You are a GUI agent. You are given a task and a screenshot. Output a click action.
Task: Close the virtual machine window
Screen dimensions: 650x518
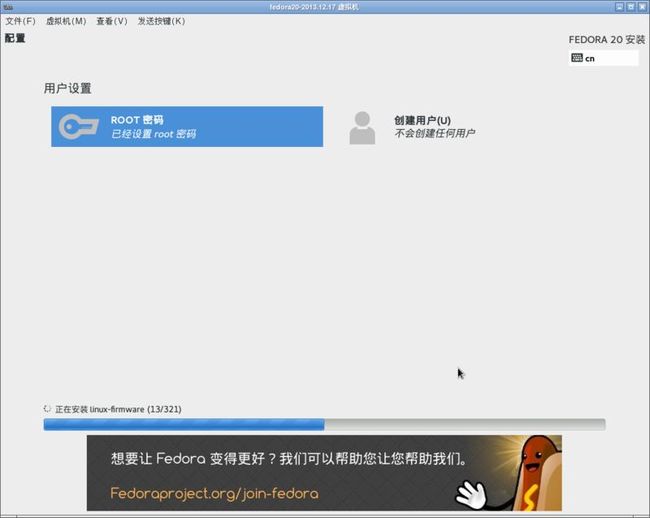coord(642,7)
